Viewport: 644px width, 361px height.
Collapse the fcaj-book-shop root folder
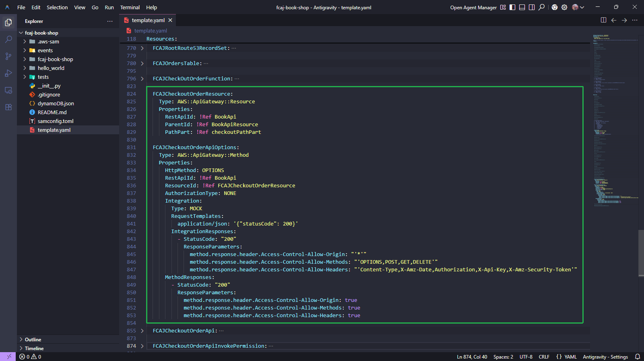(x=21, y=33)
